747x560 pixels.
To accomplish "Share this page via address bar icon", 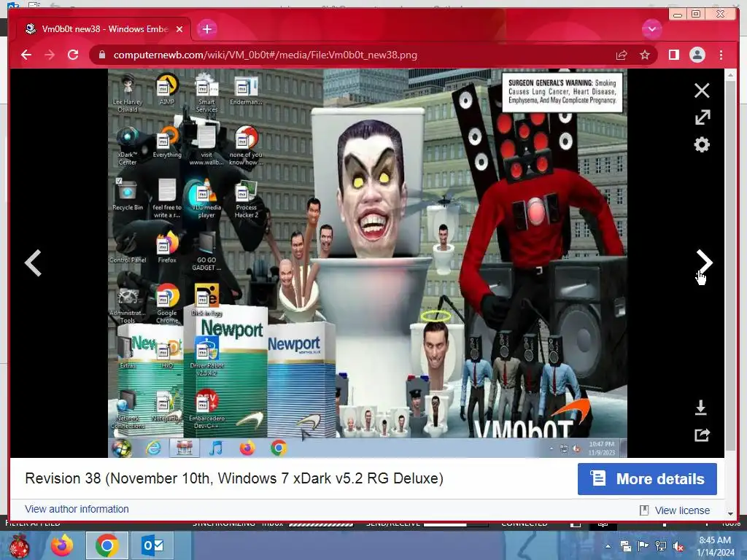I will pos(622,55).
